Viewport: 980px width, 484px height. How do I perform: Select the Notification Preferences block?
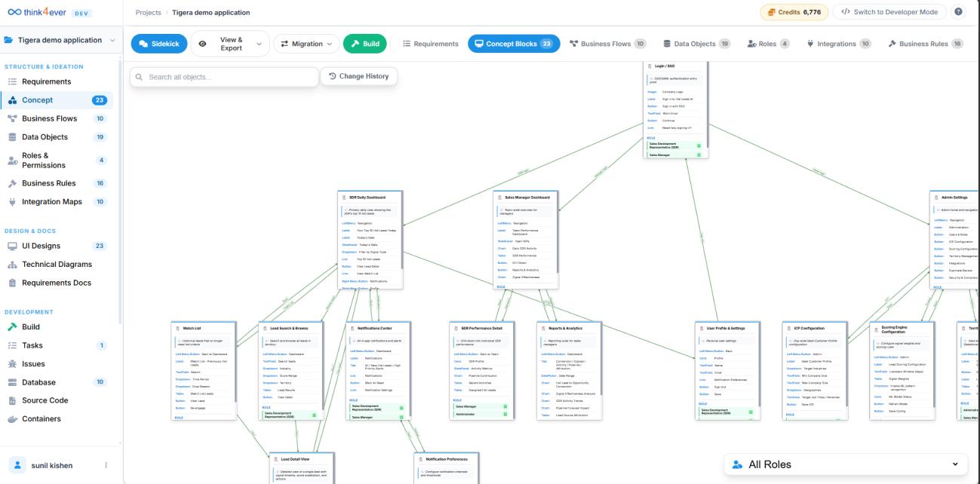tap(447, 467)
